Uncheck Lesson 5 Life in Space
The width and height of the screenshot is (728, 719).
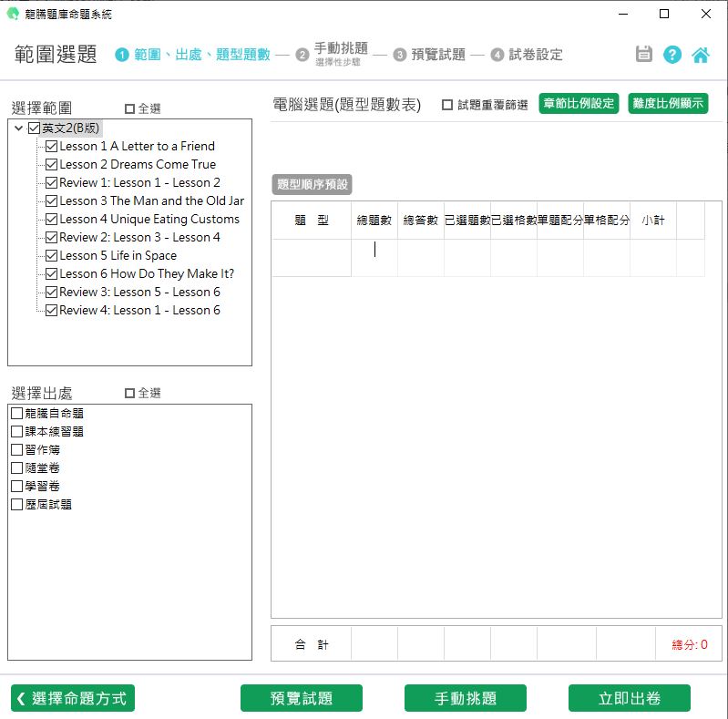click(52, 255)
